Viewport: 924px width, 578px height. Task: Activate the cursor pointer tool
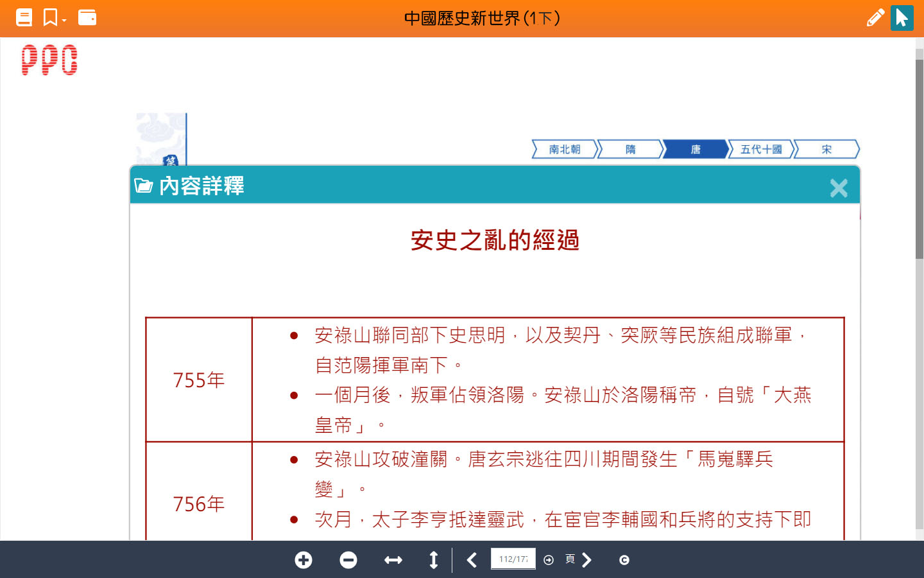coord(902,17)
